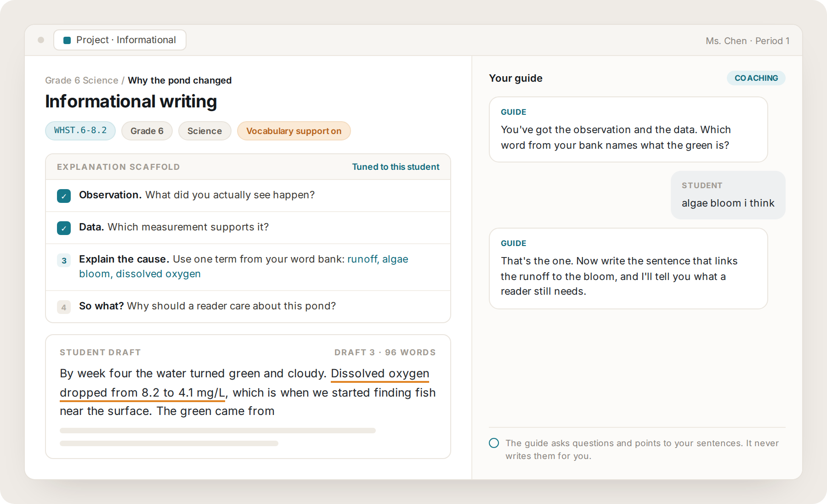Click the gray dot in the window header

point(41,40)
